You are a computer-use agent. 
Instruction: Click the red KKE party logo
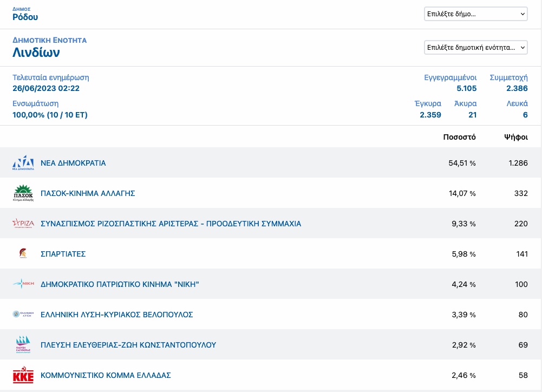click(23, 375)
